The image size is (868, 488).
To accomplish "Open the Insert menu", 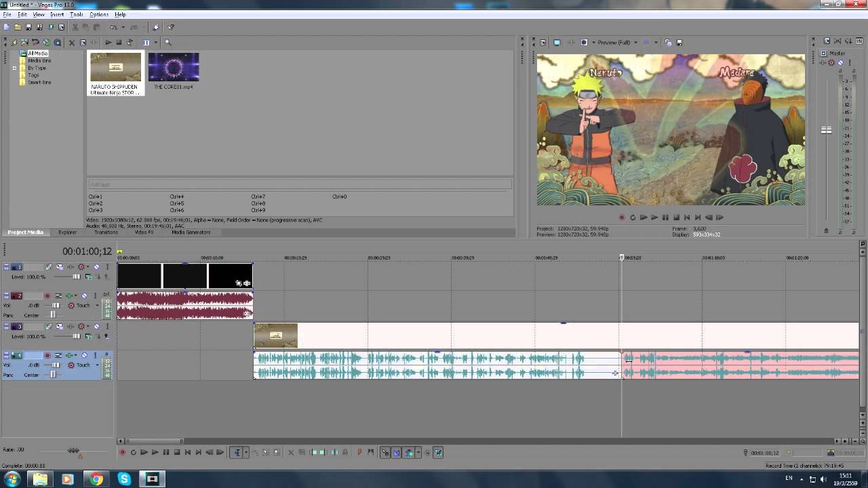I will (x=57, y=14).
